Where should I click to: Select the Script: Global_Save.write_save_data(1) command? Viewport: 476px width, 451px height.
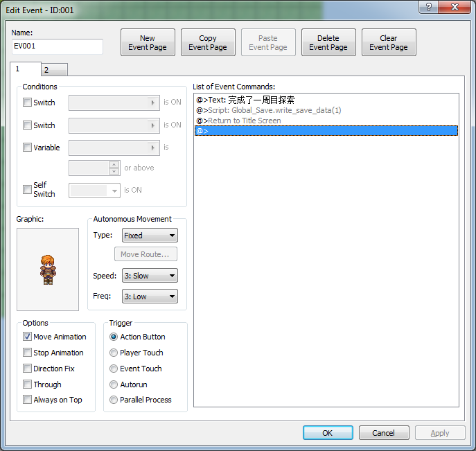click(326, 110)
